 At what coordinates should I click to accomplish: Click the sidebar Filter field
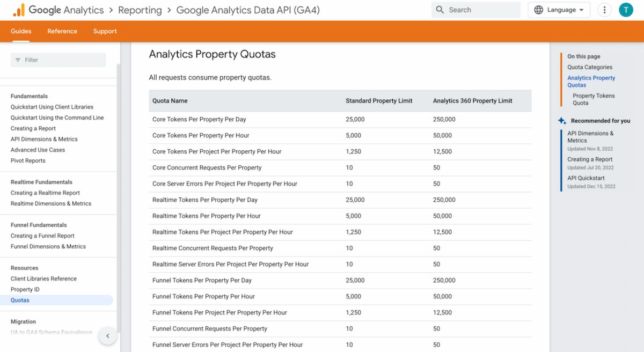[x=58, y=60]
